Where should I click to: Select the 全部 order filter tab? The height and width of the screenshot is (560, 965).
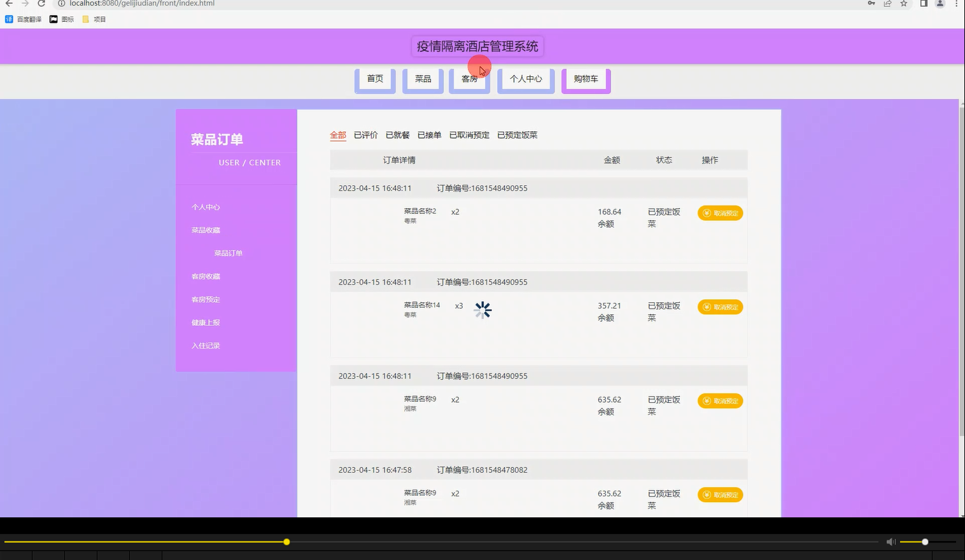click(x=338, y=135)
